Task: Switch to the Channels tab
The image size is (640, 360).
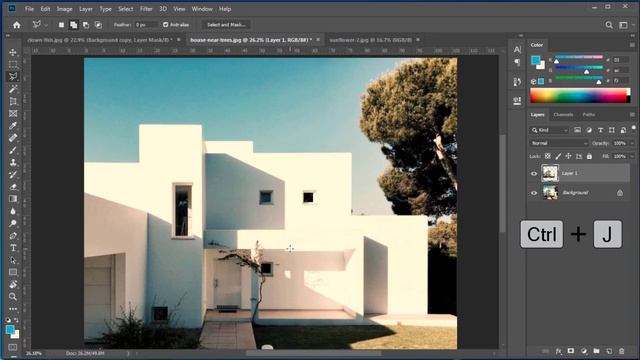Action: pyautogui.click(x=563, y=115)
